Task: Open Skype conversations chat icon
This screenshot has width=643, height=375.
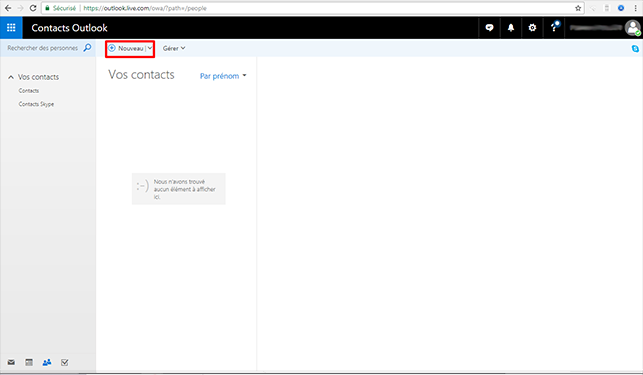Action: [489, 28]
